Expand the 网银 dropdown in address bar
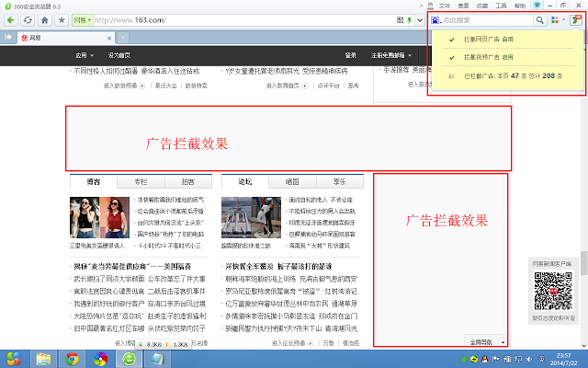This screenshot has width=588, height=368. (81, 19)
